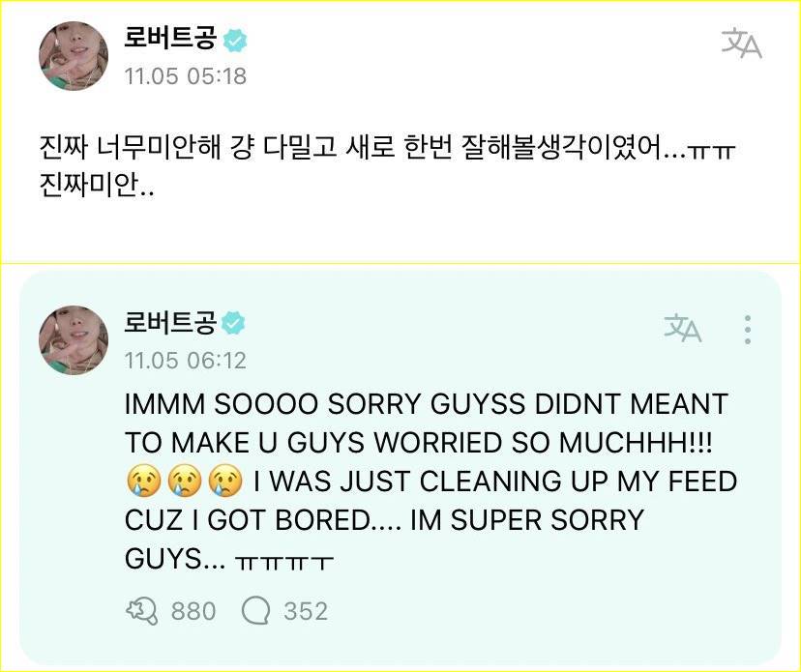
Task: Click the 11.05 06:12 timestamp
Action: pos(186,361)
